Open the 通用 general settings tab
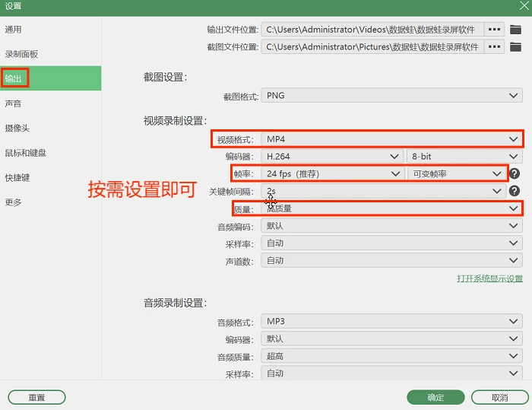Image resolution: width=532 pixels, height=410 pixels. click(51, 30)
